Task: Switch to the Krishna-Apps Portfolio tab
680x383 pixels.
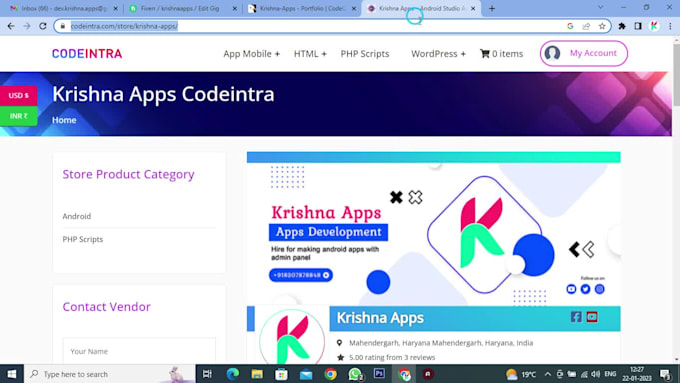Action: [x=301, y=8]
